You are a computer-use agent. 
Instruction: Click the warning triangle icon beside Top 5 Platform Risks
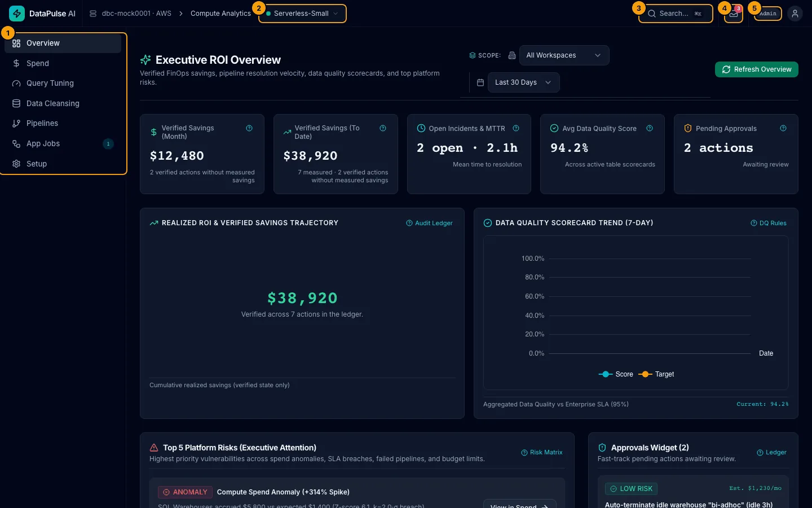click(154, 448)
